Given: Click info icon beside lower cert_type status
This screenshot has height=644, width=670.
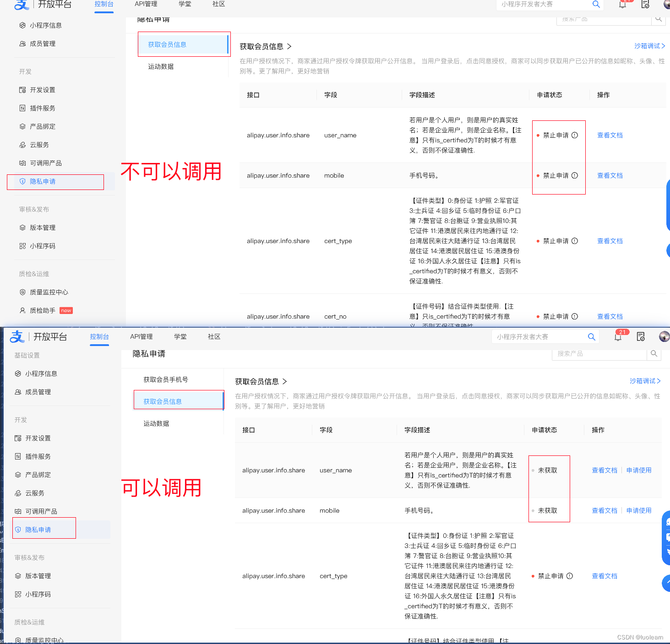Looking at the screenshot, I should 570,576.
